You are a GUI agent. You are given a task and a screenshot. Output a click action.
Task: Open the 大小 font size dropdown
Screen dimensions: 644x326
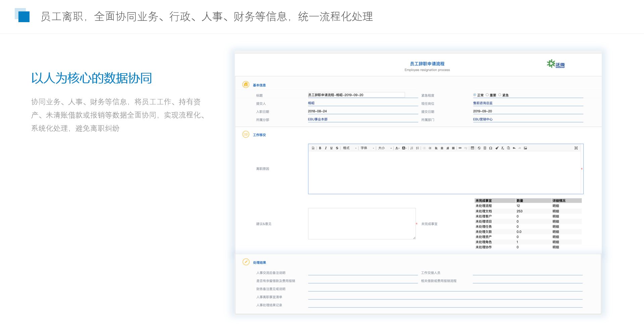click(x=385, y=148)
